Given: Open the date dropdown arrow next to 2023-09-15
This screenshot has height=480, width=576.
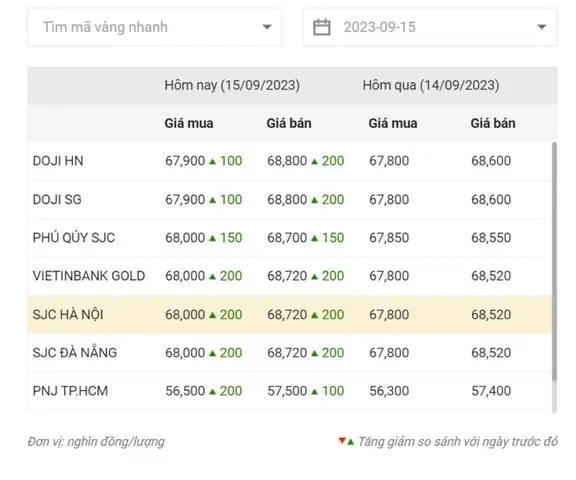Looking at the screenshot, I should coord(541,27).
